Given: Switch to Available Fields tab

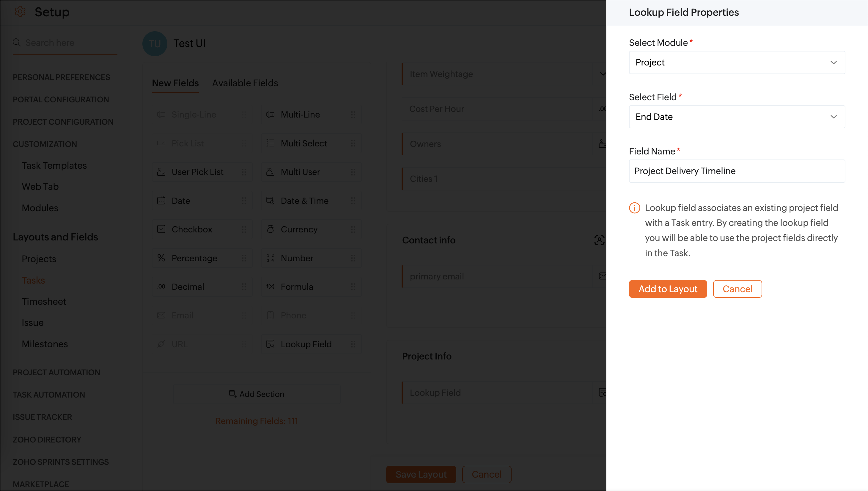Looking at the screenshot, I should click(x=245, y=83).
